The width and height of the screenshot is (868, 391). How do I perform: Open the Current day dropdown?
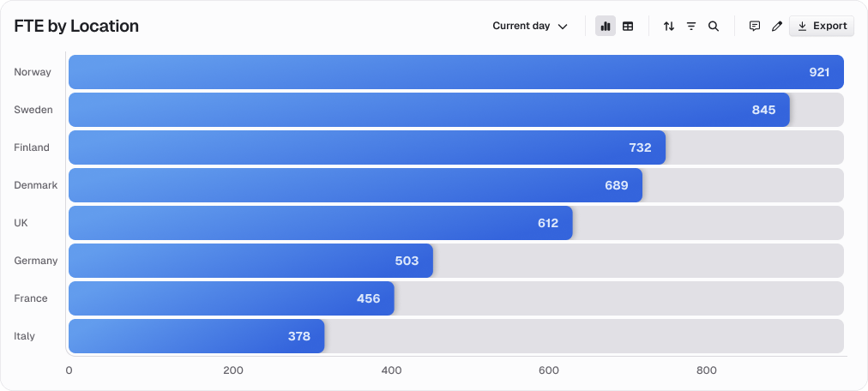pos(530,26)
